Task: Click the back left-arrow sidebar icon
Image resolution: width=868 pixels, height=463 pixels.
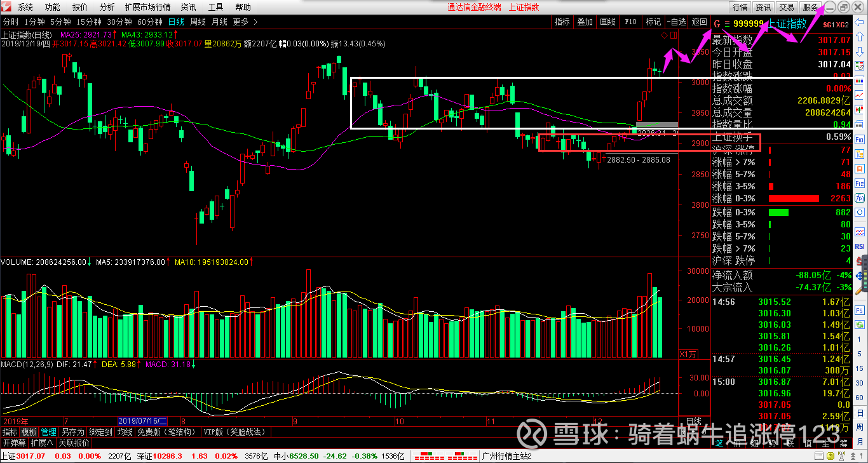Action: (860, 22)
